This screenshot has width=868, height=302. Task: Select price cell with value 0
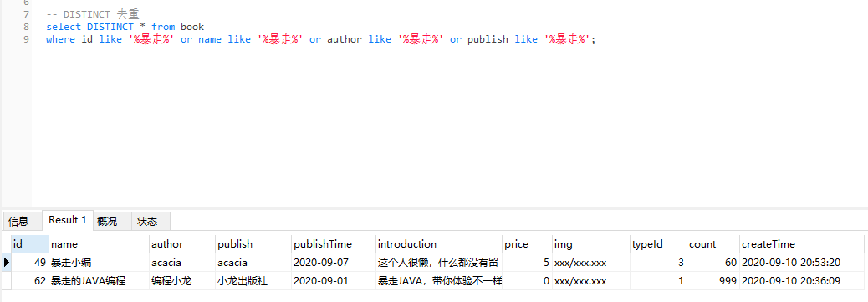(x=527, y=281)
